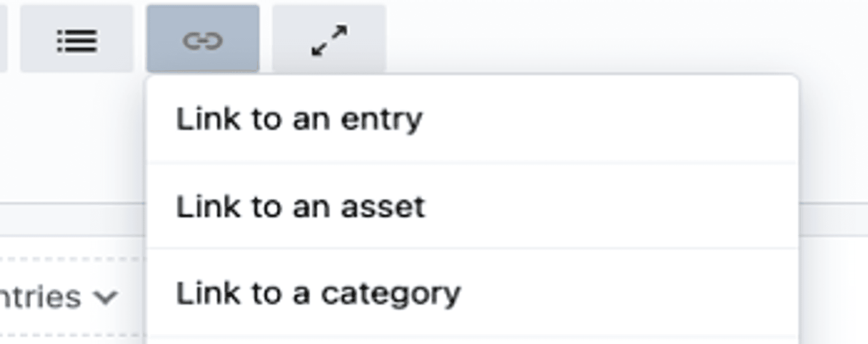Expand the entries chevron dropdown arrow
This screenshot has height=344, width=868.
(105, 297)
